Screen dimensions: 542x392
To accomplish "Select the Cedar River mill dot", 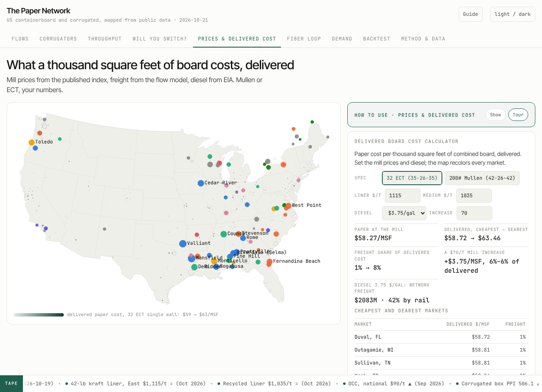I will (x=201, y=183).
